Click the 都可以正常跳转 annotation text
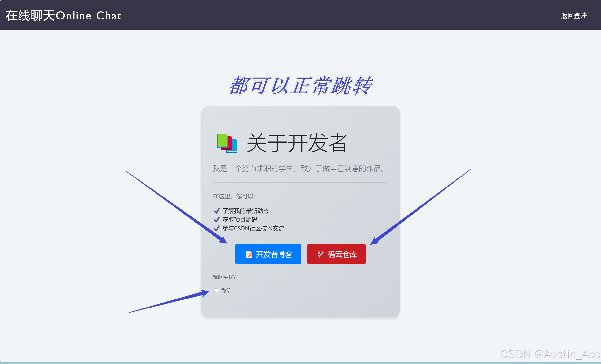 point(301,86)
